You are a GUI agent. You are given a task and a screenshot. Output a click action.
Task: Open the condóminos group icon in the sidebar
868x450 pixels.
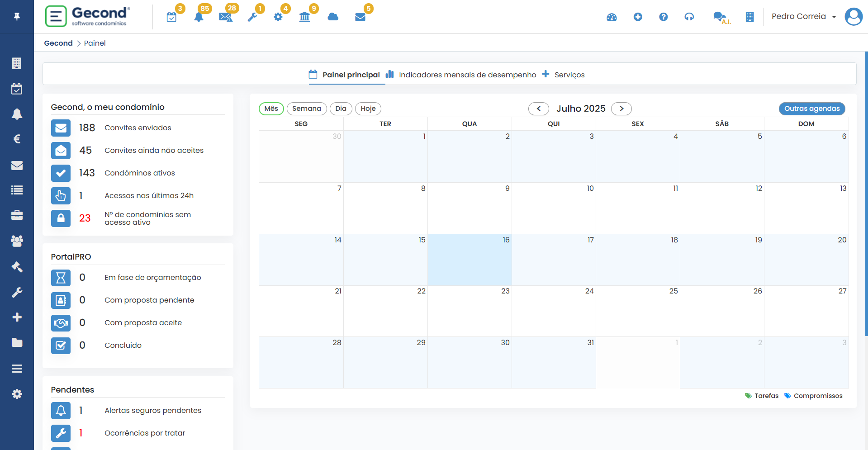coord(17,241)
